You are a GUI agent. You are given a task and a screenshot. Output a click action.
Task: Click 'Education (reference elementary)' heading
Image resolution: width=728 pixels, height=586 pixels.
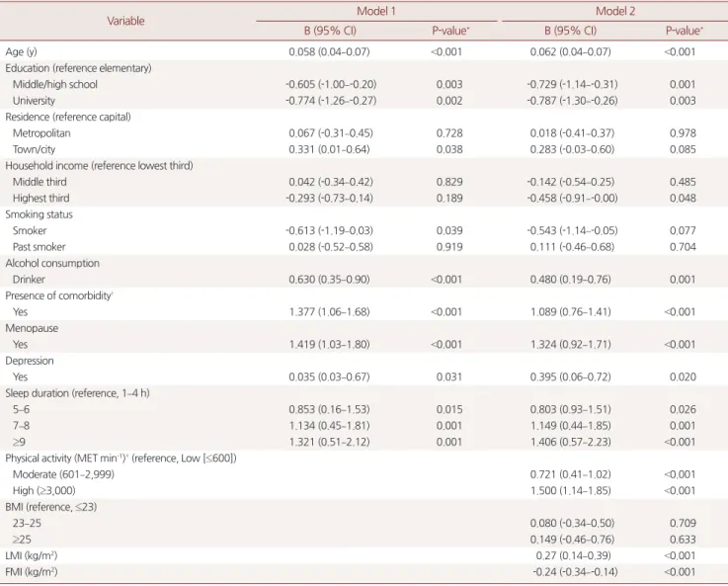78,68
